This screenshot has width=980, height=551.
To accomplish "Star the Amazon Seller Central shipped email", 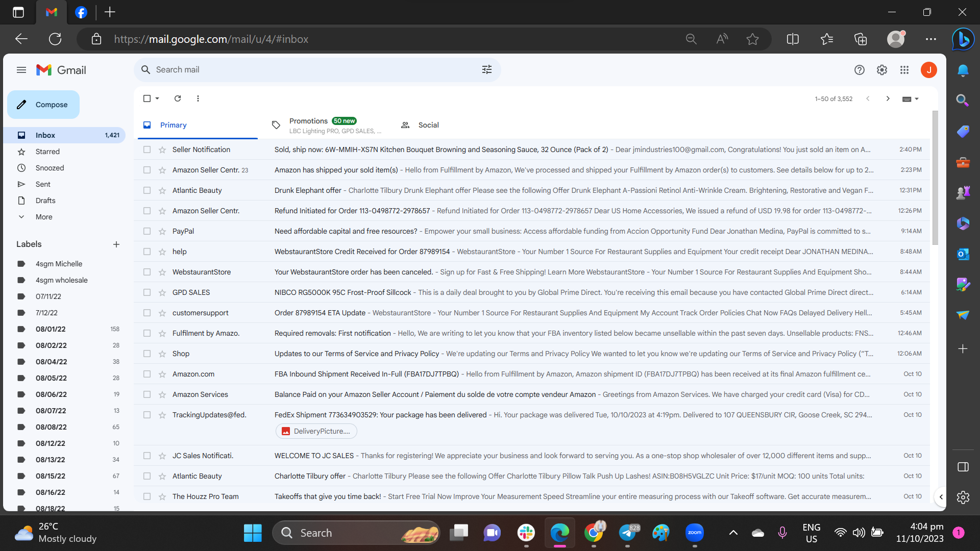I will [162, 170].
